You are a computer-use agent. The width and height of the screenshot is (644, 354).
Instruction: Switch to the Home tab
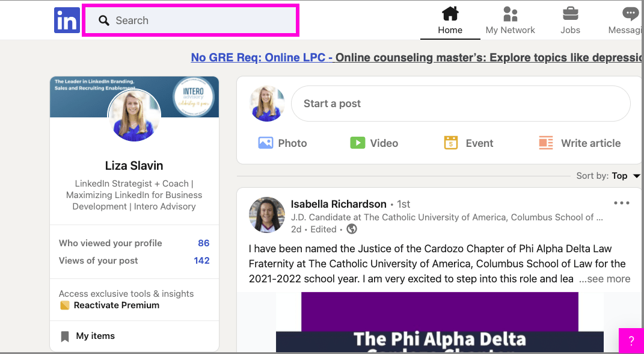coord(450,20)
